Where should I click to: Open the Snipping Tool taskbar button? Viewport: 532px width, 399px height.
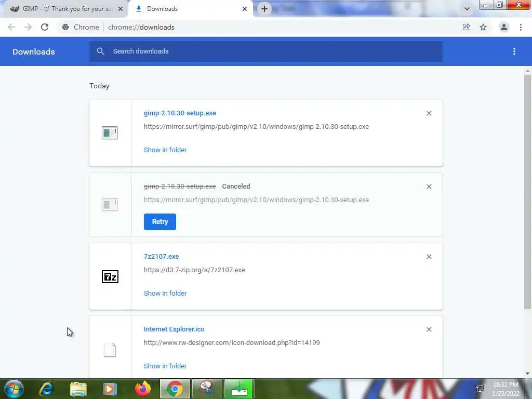pyautogui.click(x=207, y=389)
